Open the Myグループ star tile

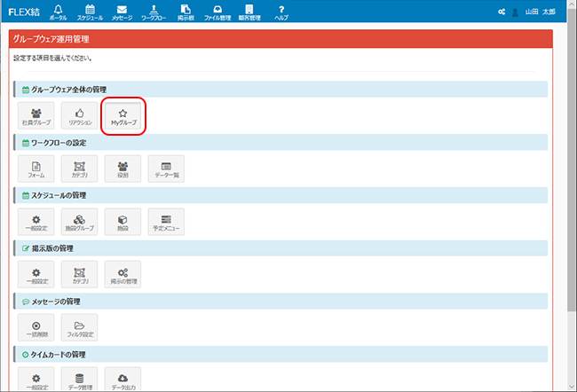[123, 116]
